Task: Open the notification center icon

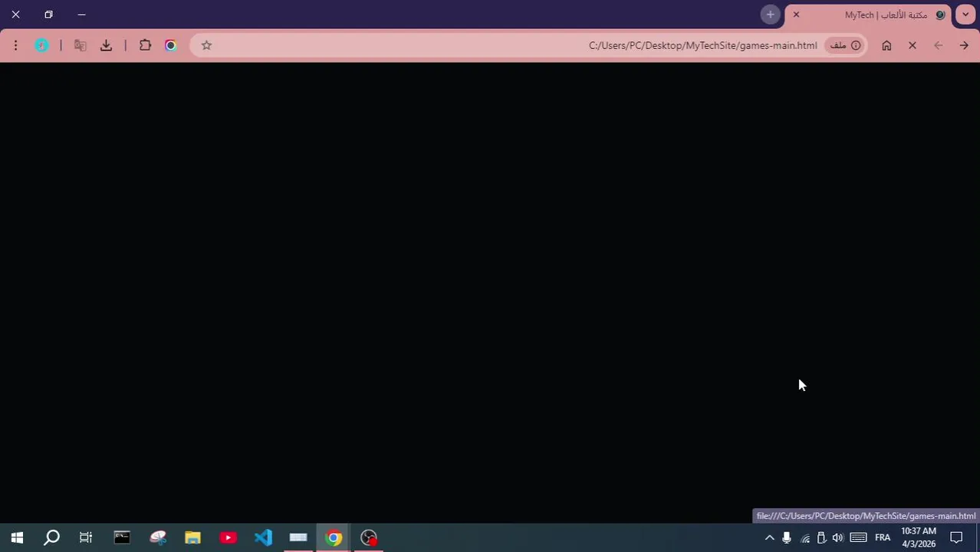Action: pyautogui.click(x=956, y=537)
